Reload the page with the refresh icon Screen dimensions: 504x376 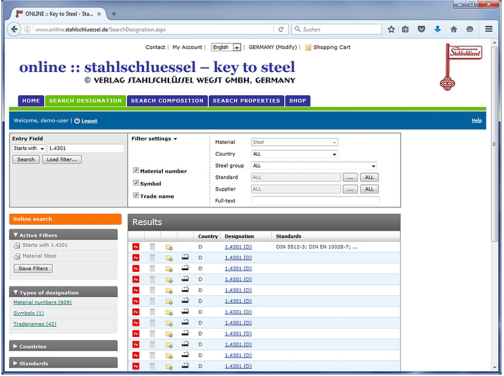point(281,29)
